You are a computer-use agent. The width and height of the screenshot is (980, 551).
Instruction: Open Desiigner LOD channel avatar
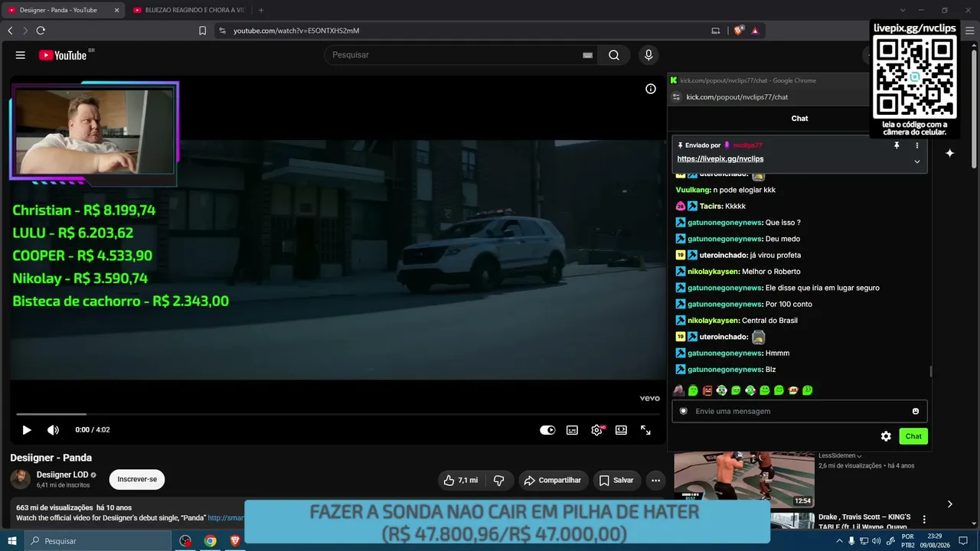[21, 480]
